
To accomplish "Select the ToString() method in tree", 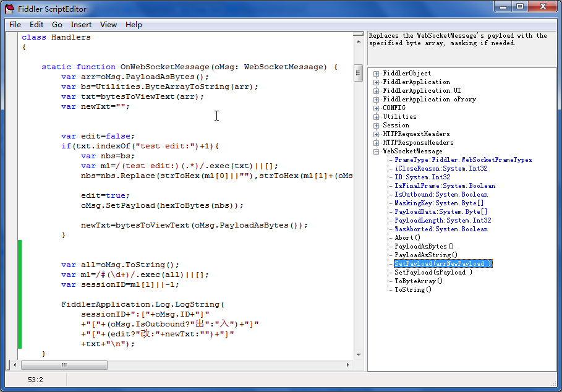I will (413, 289).
